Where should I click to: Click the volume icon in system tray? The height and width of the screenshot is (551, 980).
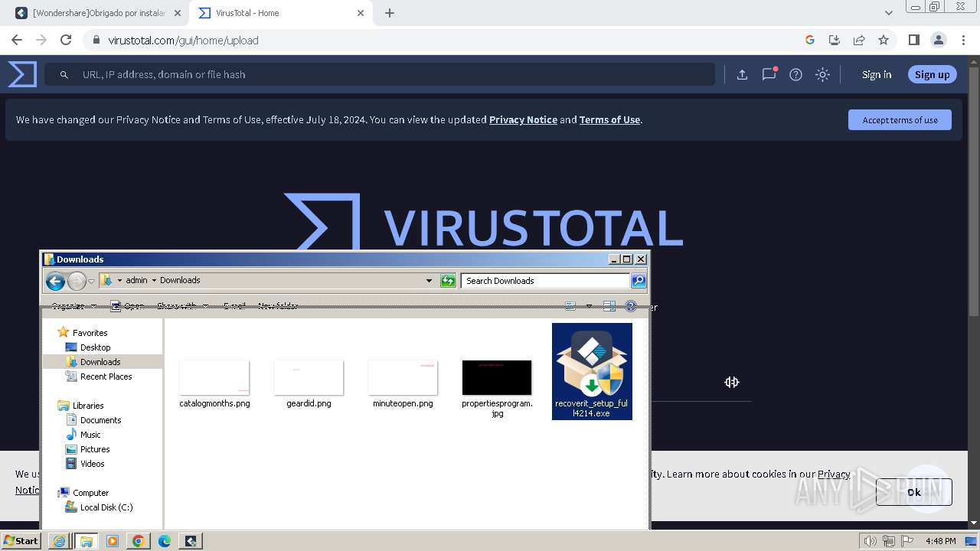pos(871,541)
